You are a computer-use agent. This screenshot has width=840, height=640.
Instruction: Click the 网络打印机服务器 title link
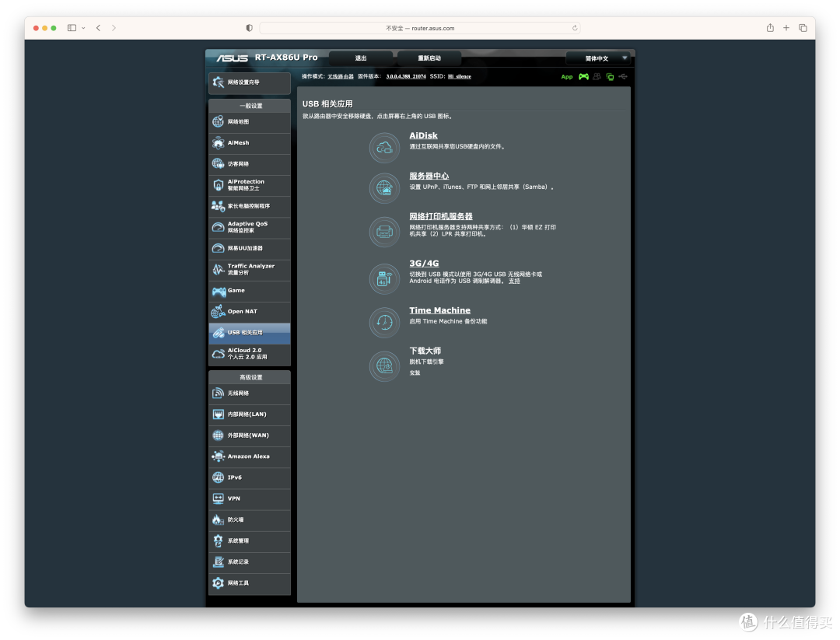pos(441,217)
